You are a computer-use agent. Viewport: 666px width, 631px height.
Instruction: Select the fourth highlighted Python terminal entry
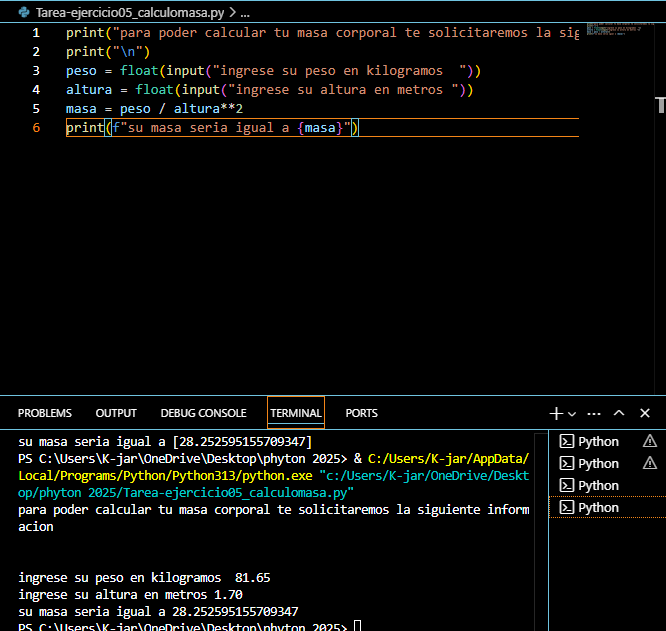point(608,507)
